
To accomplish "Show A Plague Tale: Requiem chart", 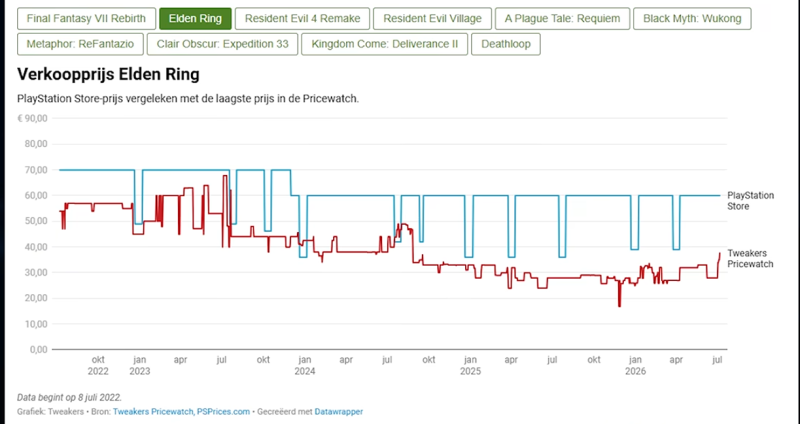I will click(562, 19).
